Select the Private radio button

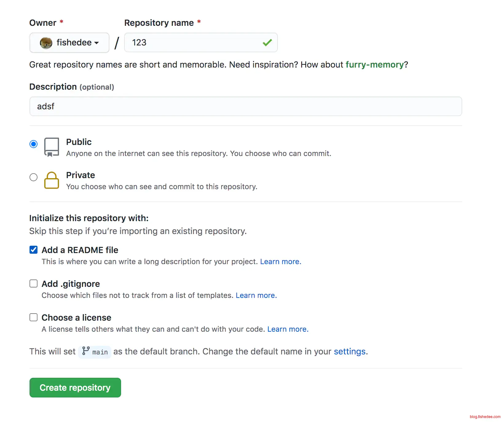point(33,177)
